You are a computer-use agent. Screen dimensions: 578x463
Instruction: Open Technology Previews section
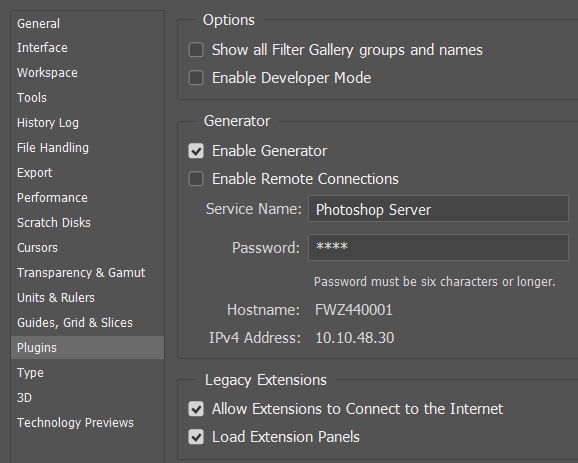pyautogui.click(x=75, y=422)
